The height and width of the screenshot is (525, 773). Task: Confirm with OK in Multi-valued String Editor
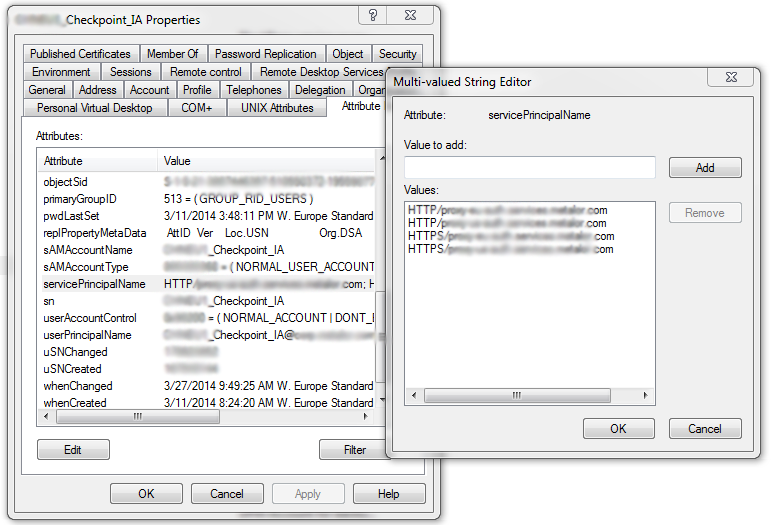coord(619,429)
